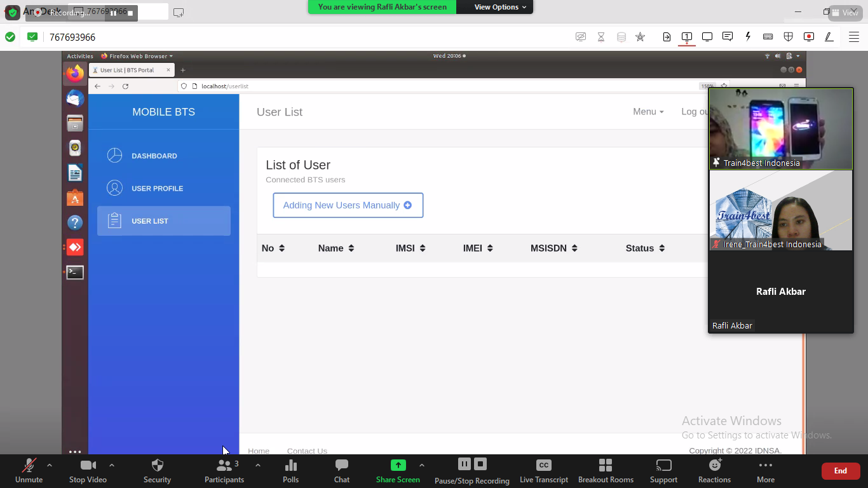Screen dimensions: 868x488
Task: Open the Polls panel in Zoom
Action: point(290,471)
